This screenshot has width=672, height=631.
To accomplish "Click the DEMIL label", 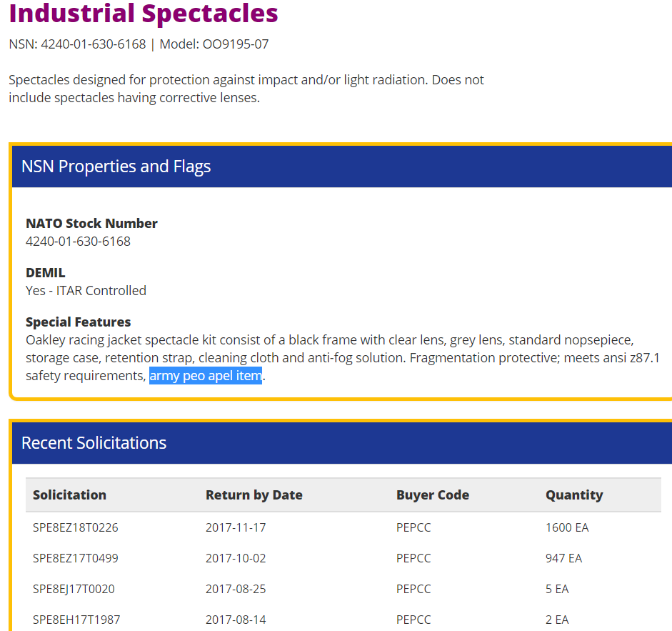I will (45, 272).
